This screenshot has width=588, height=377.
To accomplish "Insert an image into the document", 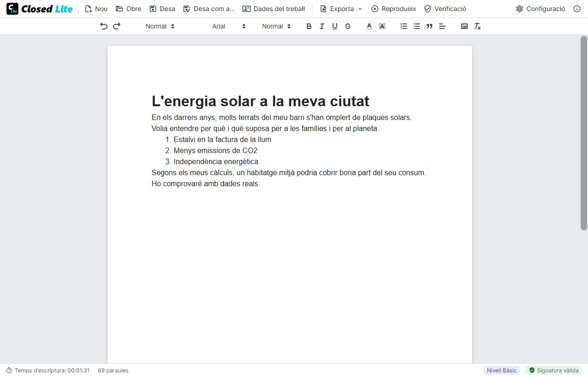I will pyautogui.click(x=464, y=26).
